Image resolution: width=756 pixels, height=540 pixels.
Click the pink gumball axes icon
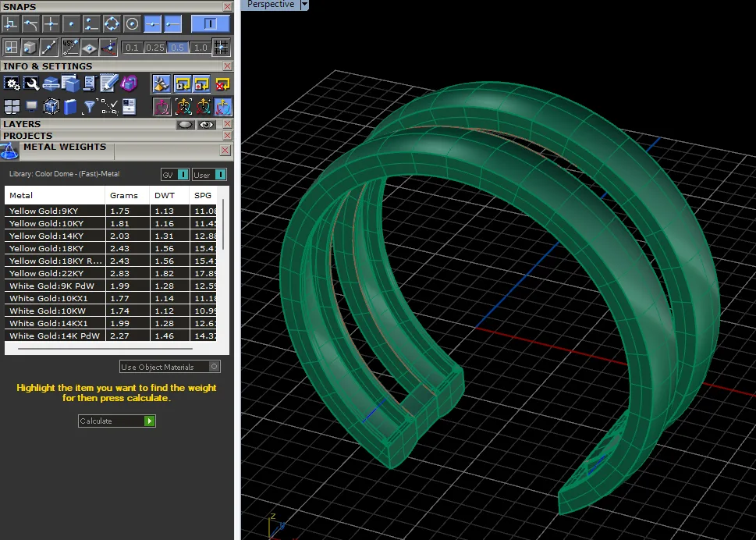pos(162,107)
